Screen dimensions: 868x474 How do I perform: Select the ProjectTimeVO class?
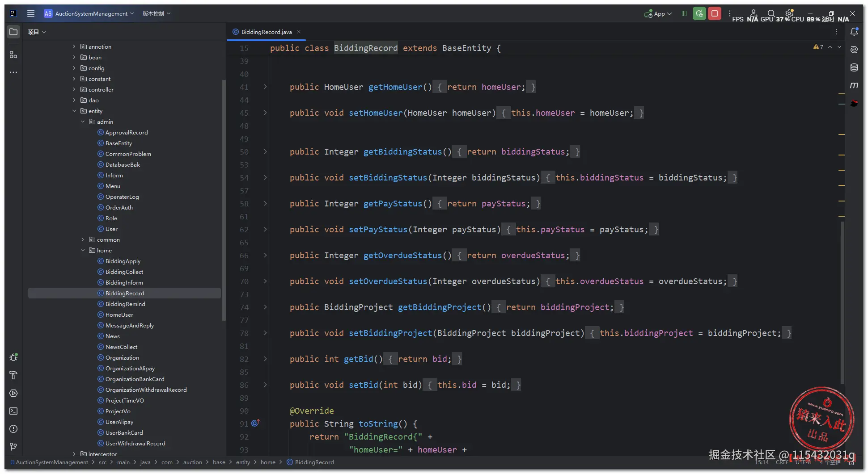(125, 400)
